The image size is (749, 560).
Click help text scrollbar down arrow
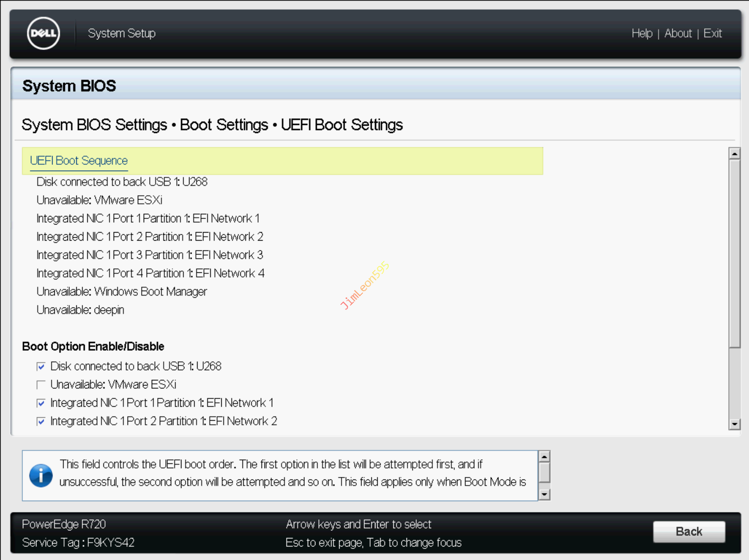544,494
